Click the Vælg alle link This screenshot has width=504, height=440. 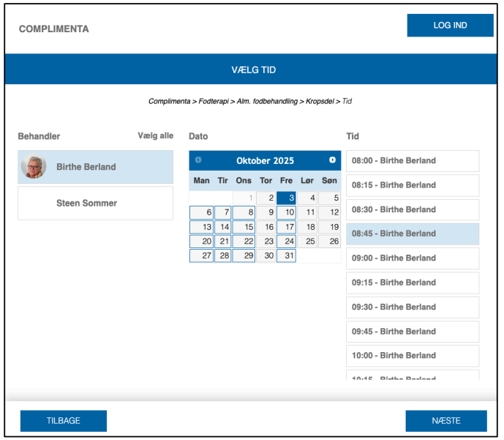point(156,135)
